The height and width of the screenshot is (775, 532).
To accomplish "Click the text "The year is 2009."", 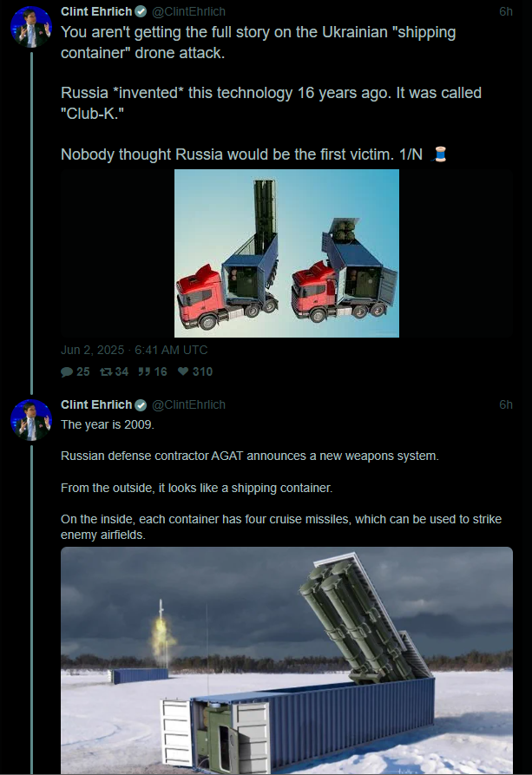I will pyautogui.click(x=108, y=424).
